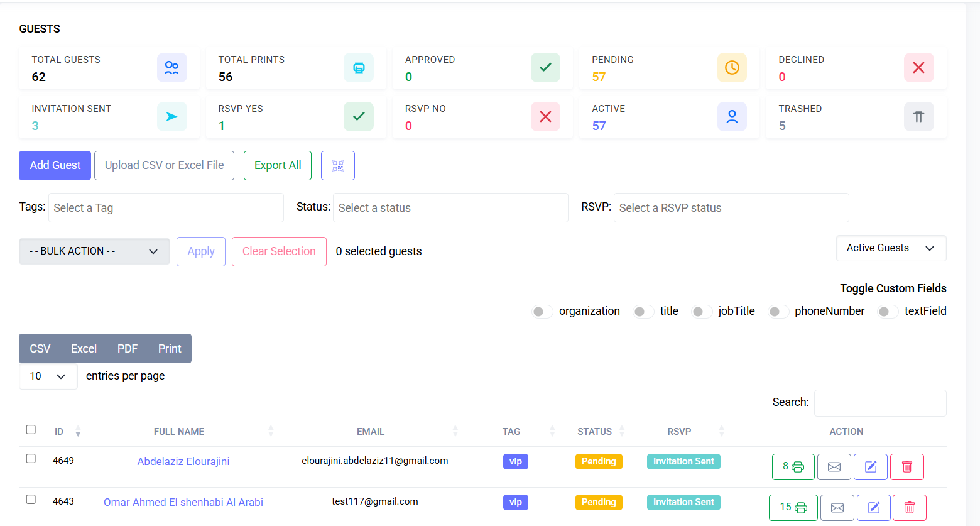980x526 pixels.
Task: Export the table using the PDF option
Action: (127, 349)
